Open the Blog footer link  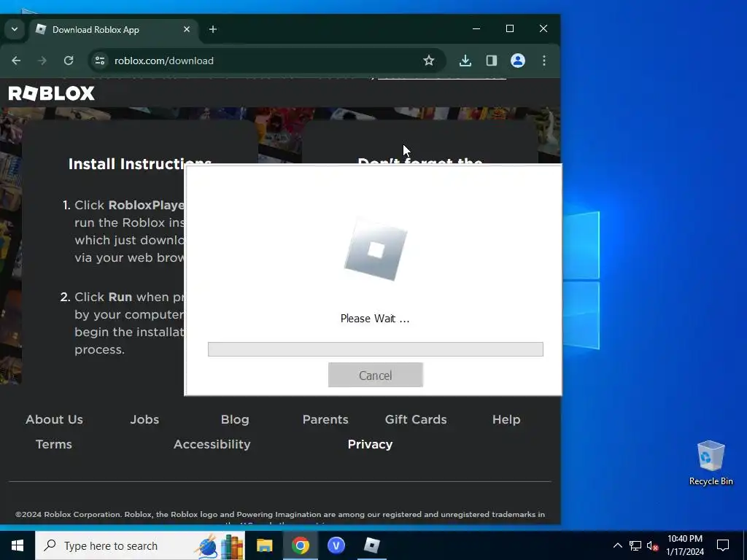click(x=235, y=419)
